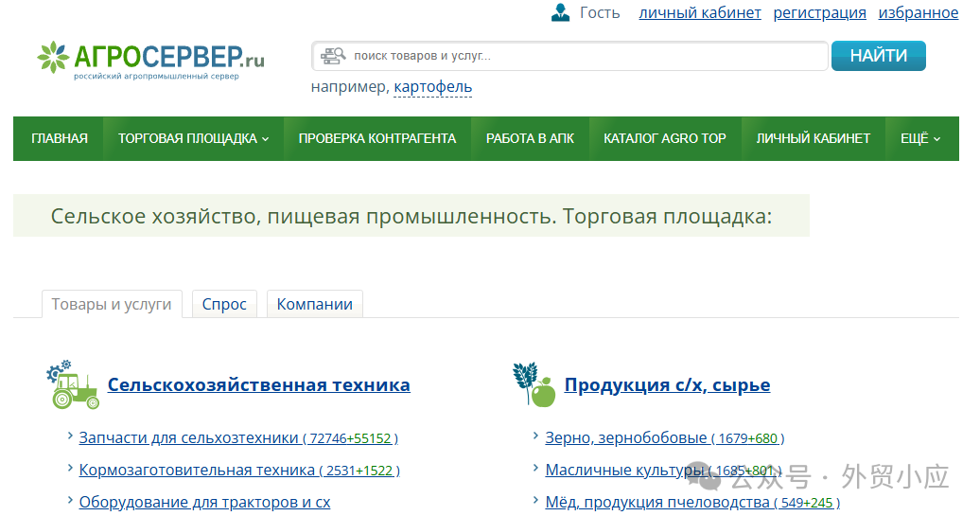Expand the ЕЩЁ menu dropdown
The width and height of the screenshot is (980, 516).
919,138
